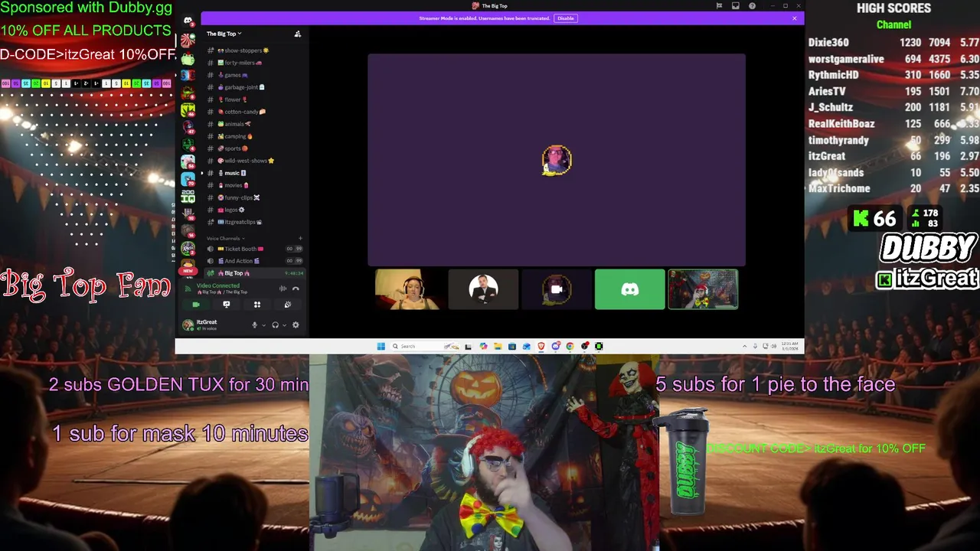Open The Big Top server dropdown
This screenshot has width=980, height=551.
coord(224,34)
